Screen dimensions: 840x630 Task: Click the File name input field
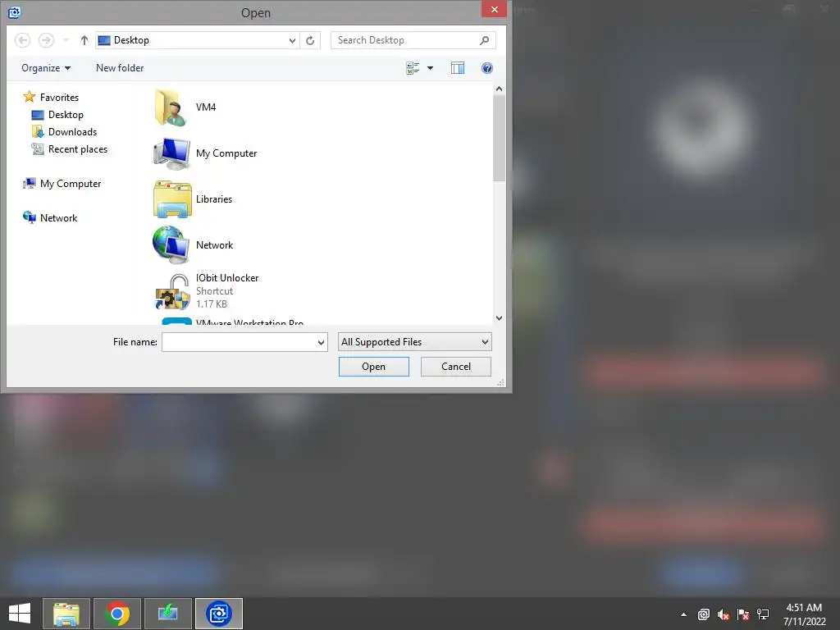(239, 342)
